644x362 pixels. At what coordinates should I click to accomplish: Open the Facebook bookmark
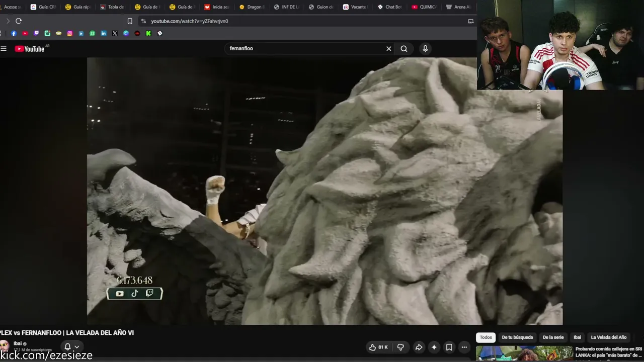pyautogui.click(x=14, y=33)
